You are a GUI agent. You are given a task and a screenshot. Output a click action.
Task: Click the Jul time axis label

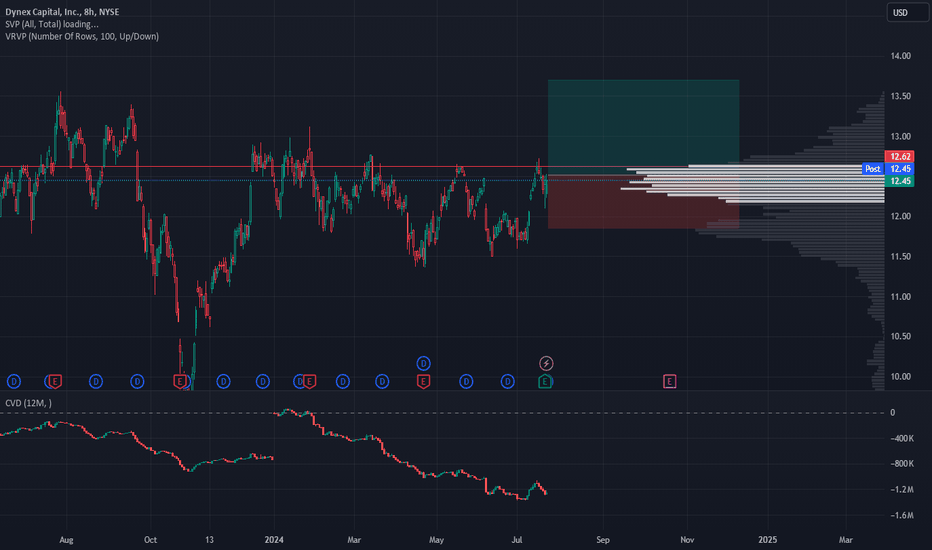tap(517, 540)
